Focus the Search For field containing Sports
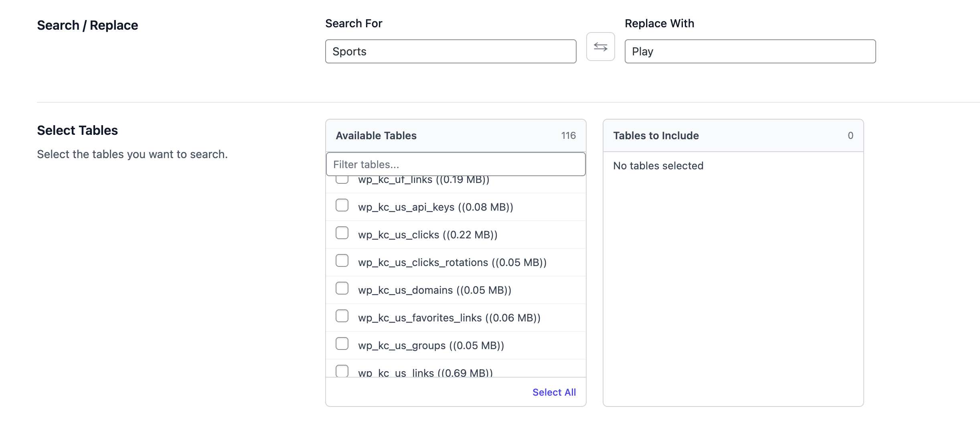Image resolution: width=980 pixels, height=439 pixels. click(x=450, y=51)
